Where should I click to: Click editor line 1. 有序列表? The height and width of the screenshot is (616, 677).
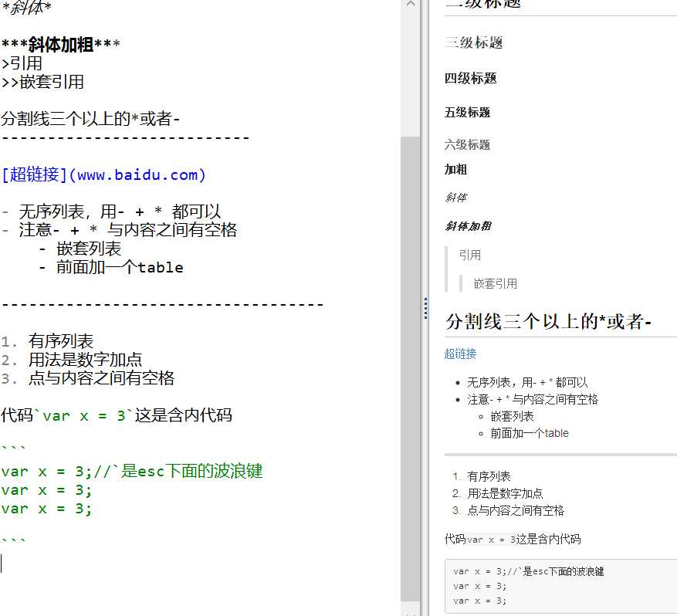(47, 341)
